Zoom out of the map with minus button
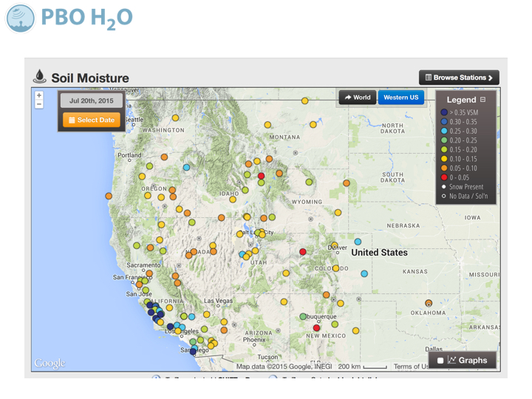The image size is (532, 399). pyautogui.click(x=39, y=104)
